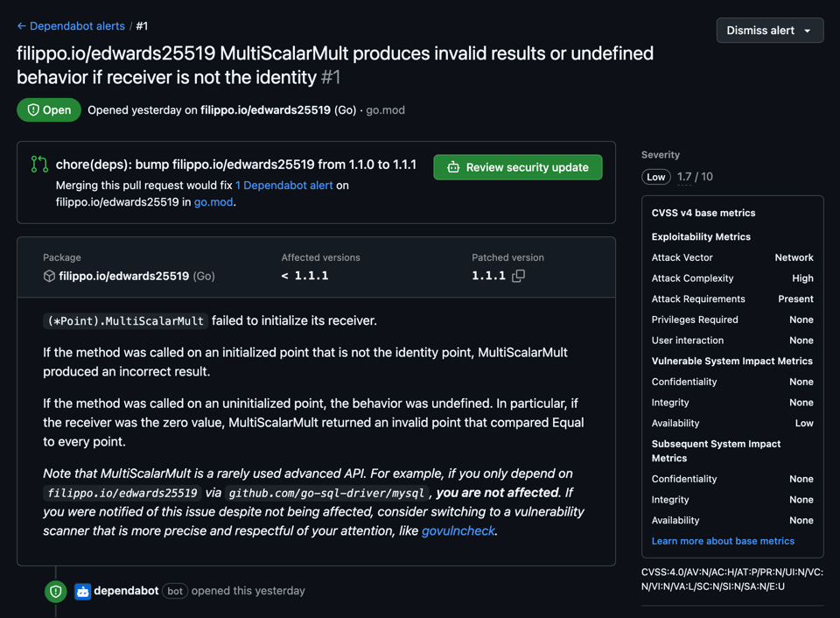Click the dependabot author name
The height and width of the screenshot is (618, 840).
click(x=126, y=591)
